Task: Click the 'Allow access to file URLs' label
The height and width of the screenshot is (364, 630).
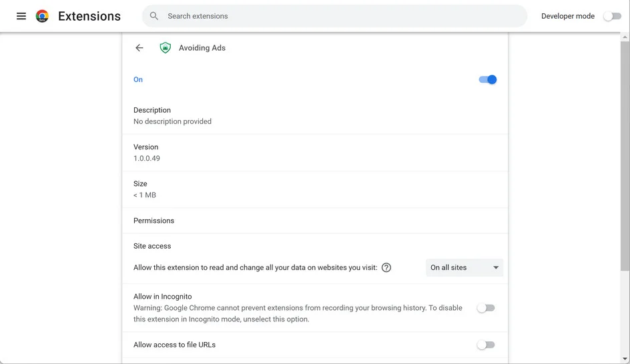Action: (x=174, y=345)
